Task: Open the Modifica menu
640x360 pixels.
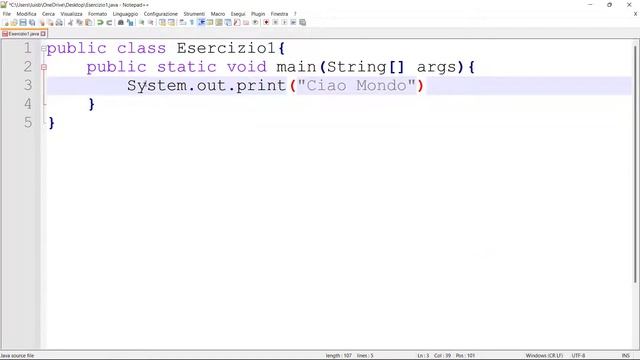Action: point(26,14)
